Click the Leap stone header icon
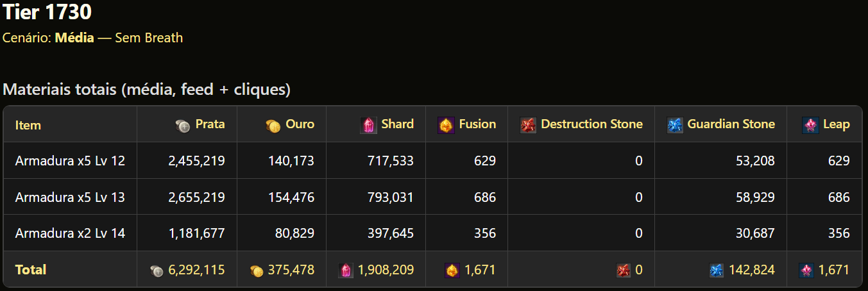868x291 pixels. [810, 125]
